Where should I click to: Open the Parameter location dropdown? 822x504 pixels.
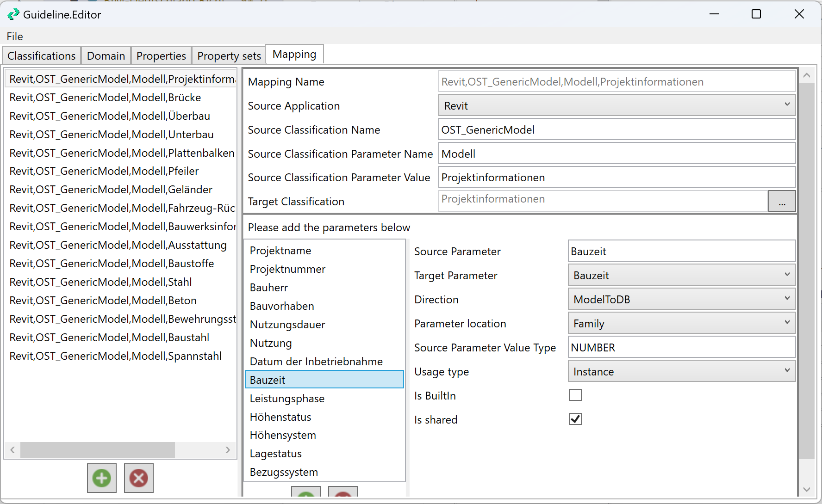click(681, 324)
